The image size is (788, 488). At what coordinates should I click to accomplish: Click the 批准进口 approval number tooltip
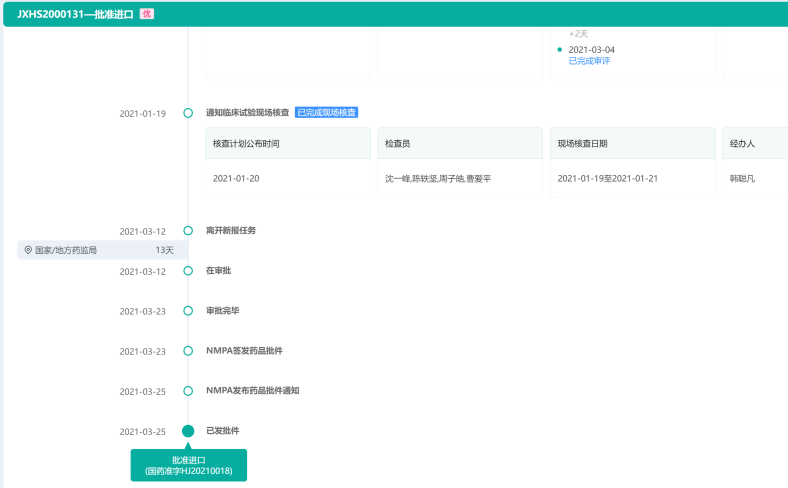click(x=188, y=465)
